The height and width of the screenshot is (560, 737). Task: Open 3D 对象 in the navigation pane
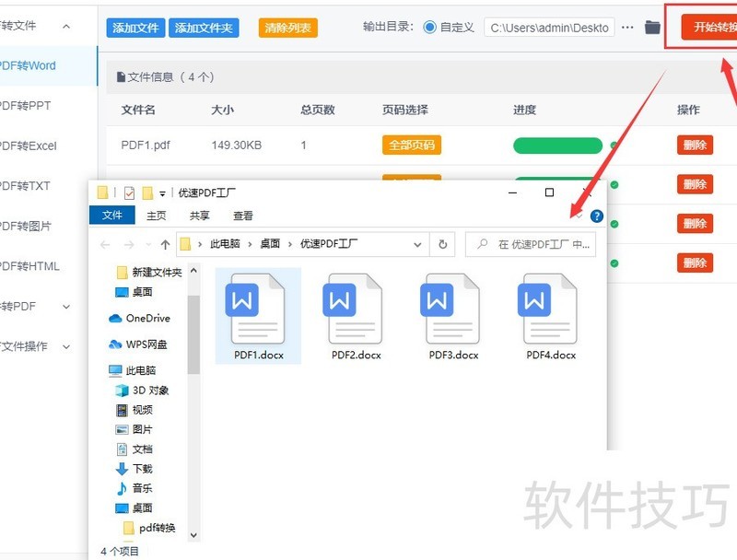point(142,391)
